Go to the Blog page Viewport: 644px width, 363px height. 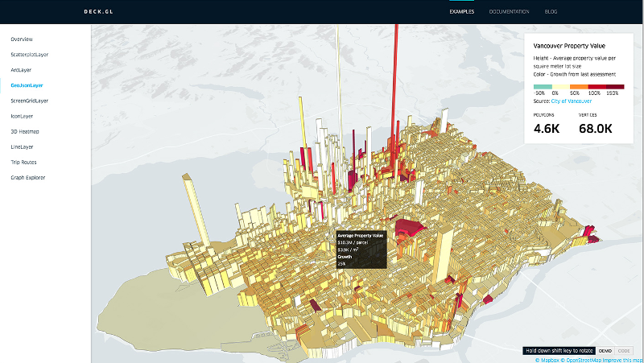pos(551,12)
